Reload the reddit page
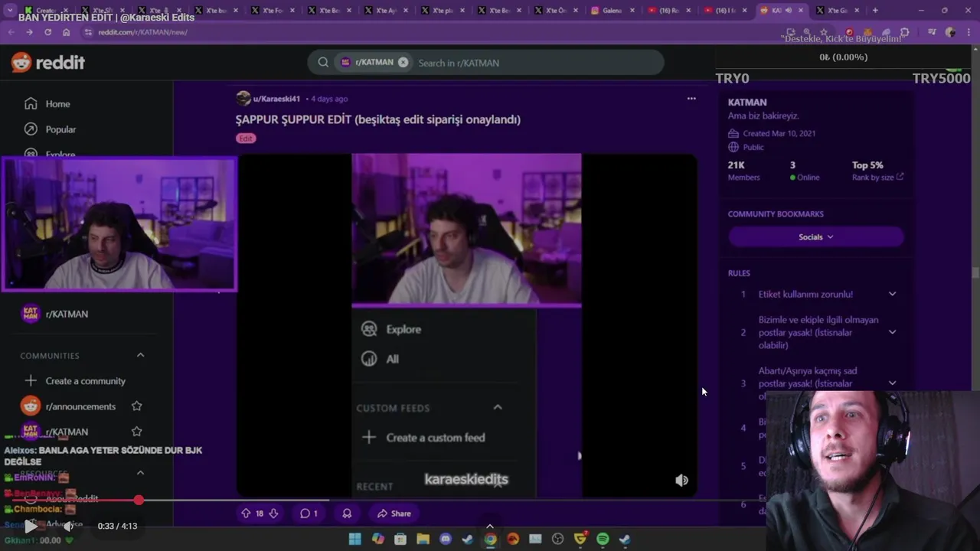 click(x=47, y=32)
